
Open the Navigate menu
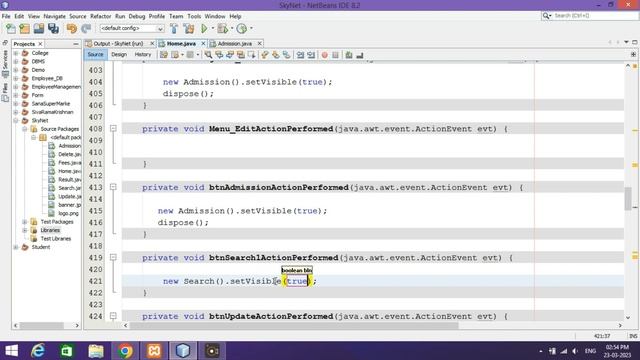click(55, 16)
